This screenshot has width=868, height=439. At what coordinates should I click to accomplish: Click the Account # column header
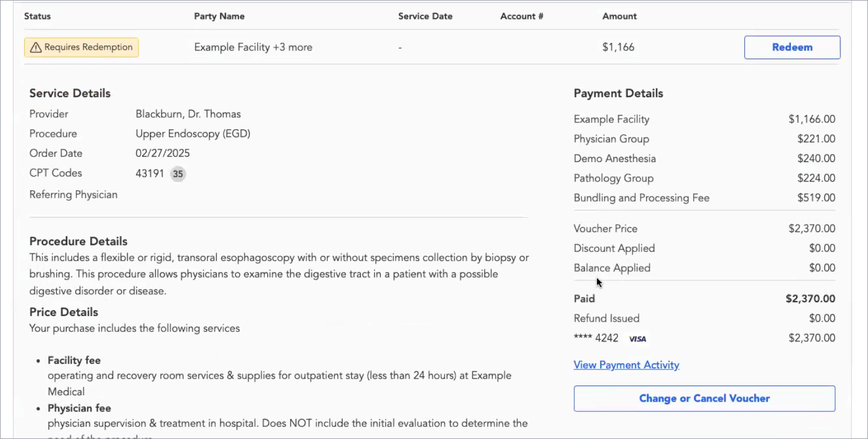coord(521,16)
